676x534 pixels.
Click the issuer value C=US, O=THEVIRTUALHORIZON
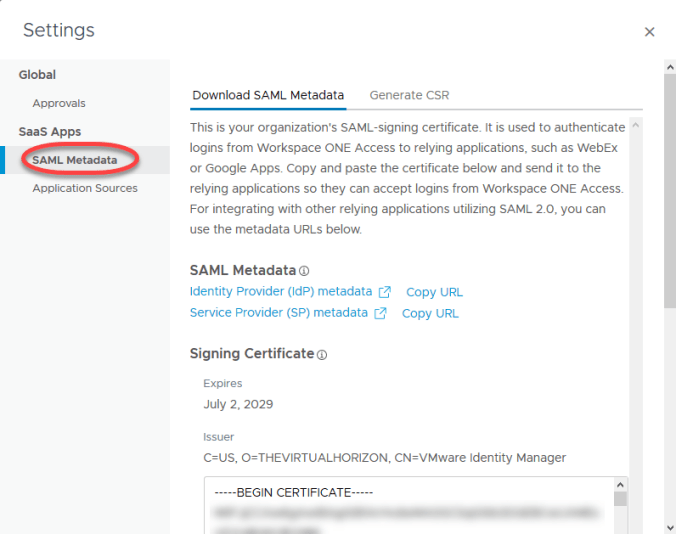click(385, 458)
